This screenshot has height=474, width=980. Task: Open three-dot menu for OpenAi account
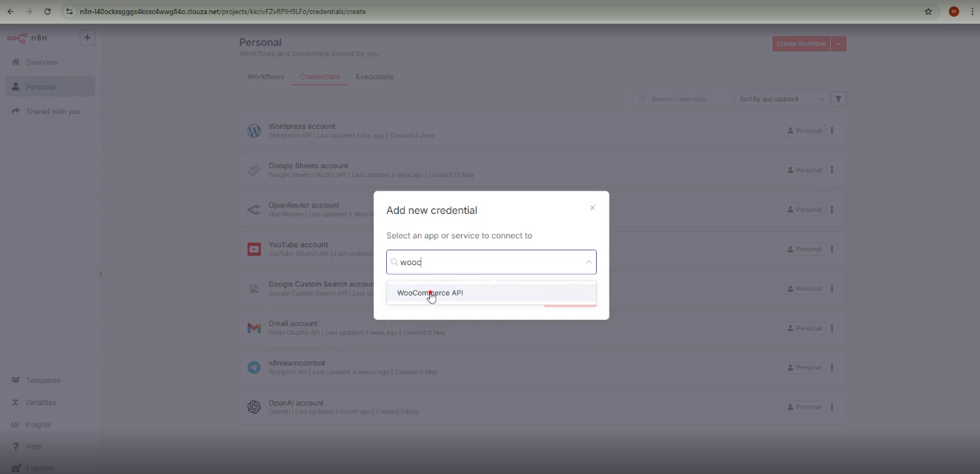[832, 407]
